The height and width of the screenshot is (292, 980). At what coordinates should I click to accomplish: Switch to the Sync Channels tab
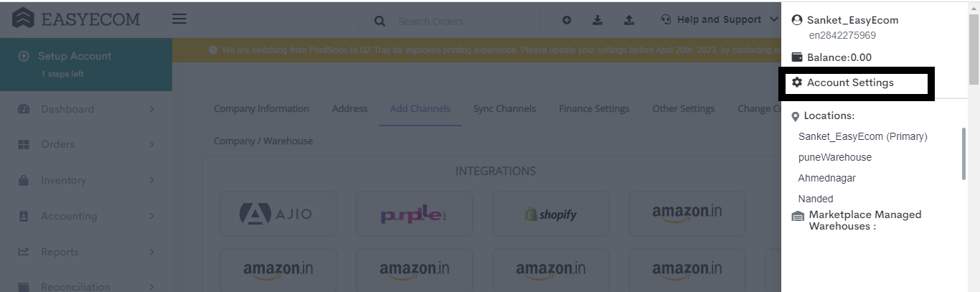[504, 108]
